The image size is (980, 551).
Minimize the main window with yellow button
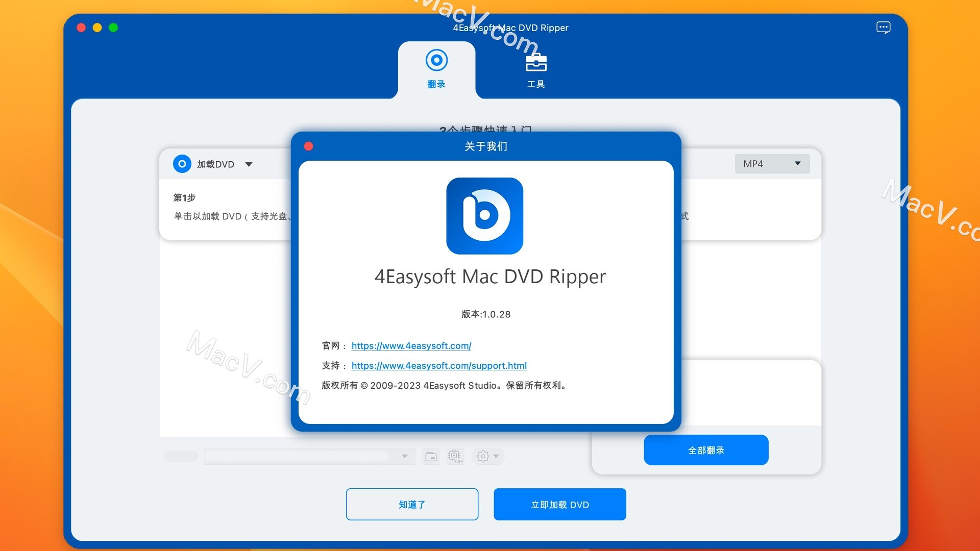coord(97,28)
